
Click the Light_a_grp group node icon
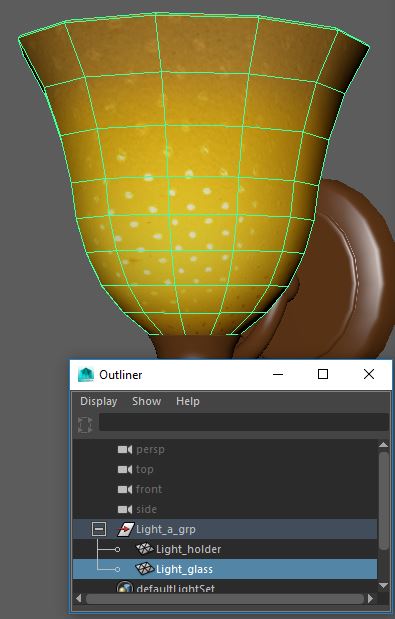tap(125, 529)
